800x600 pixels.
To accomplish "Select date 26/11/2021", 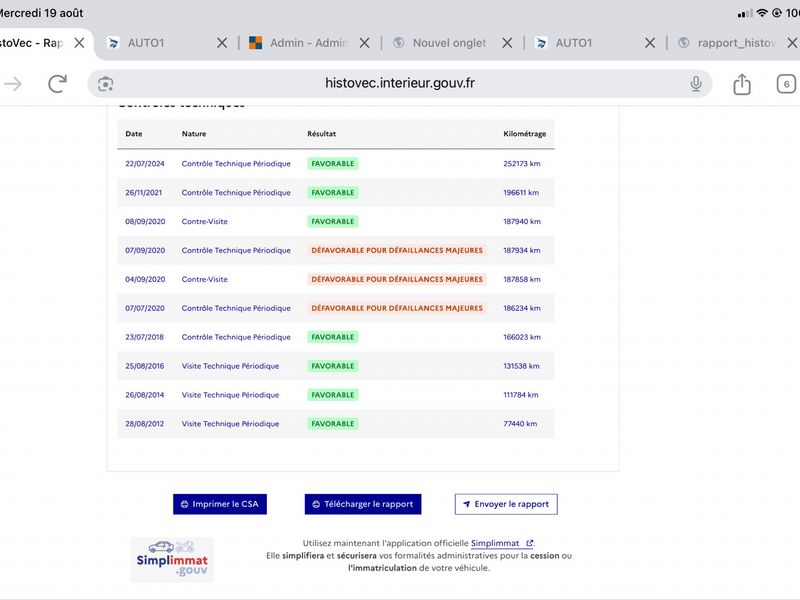I will click(143, 192).
